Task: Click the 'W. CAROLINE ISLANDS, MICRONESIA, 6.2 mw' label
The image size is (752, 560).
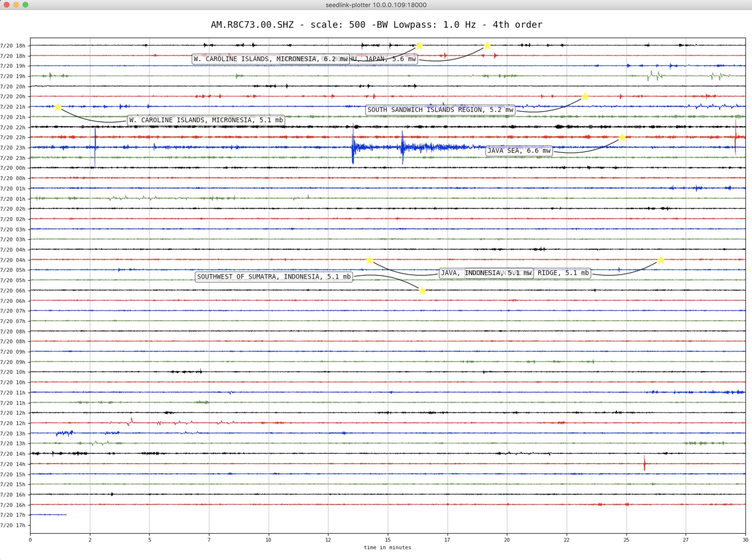Action: click(x=270, y=59)
